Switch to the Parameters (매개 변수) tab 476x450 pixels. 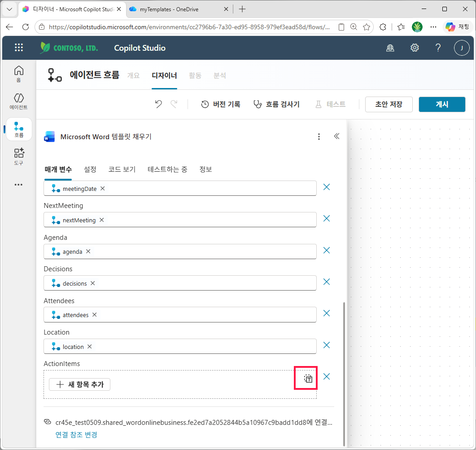(58, 169)
